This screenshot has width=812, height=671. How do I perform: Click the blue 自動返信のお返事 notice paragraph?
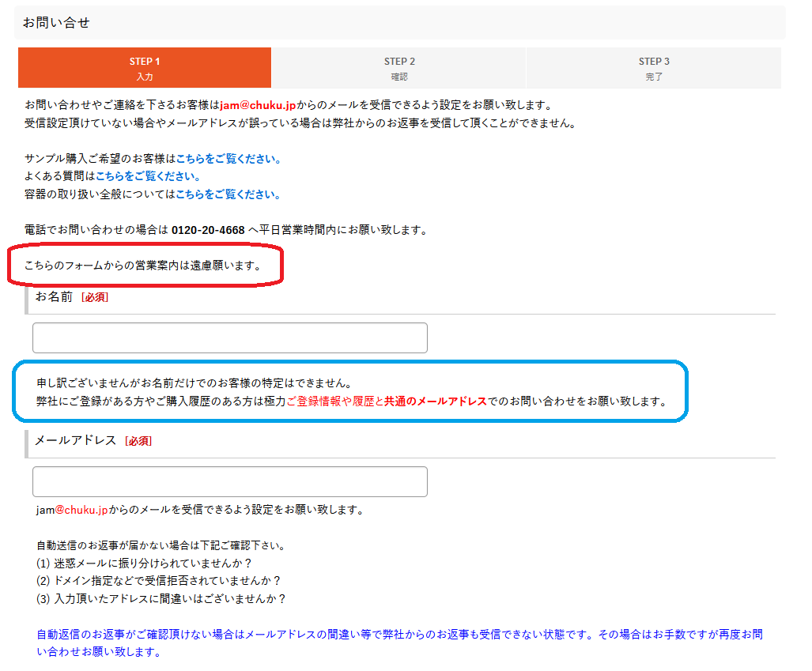(x=399, y=643)
